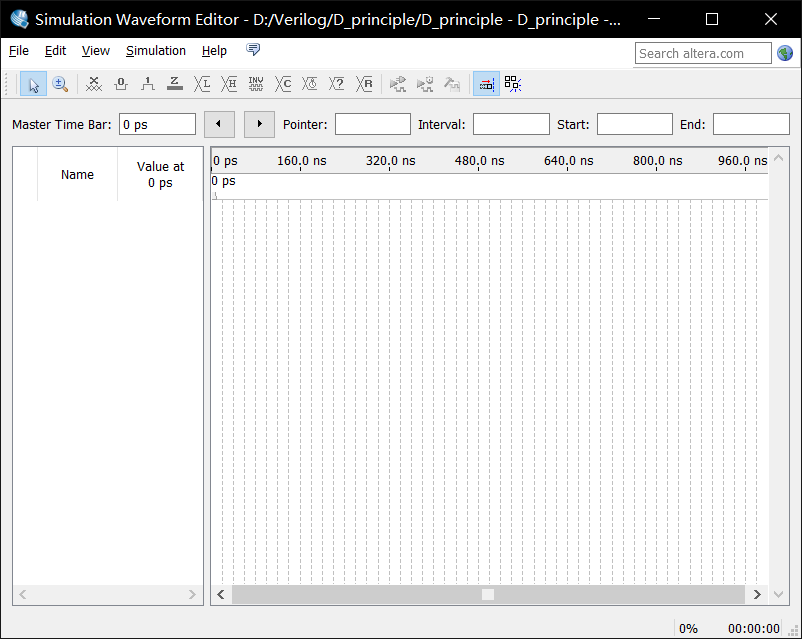
Task: Click the Start time field
Action: pyautogui.click(x=635, y=124)
